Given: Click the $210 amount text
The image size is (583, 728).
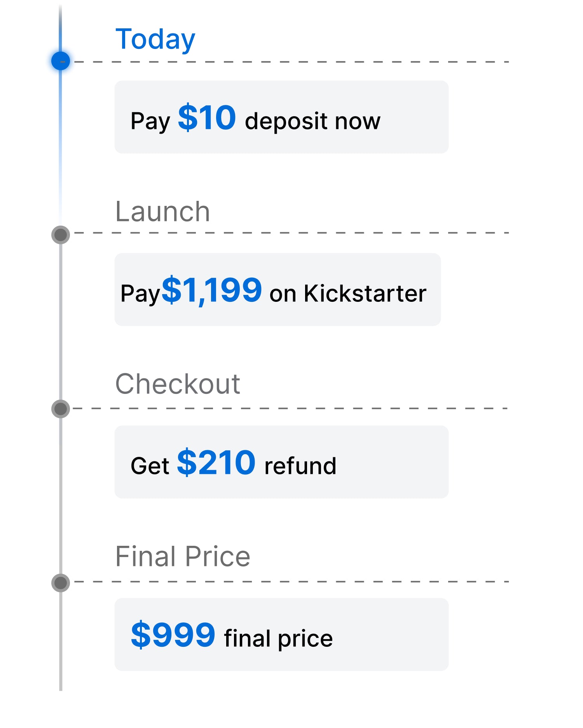Looking at the screenshot, I should (216, 462).
